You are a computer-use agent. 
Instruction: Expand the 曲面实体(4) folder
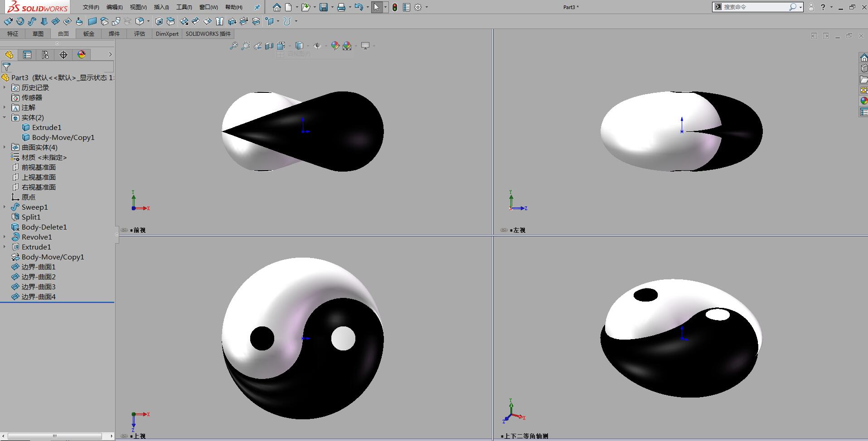(5, 147)
